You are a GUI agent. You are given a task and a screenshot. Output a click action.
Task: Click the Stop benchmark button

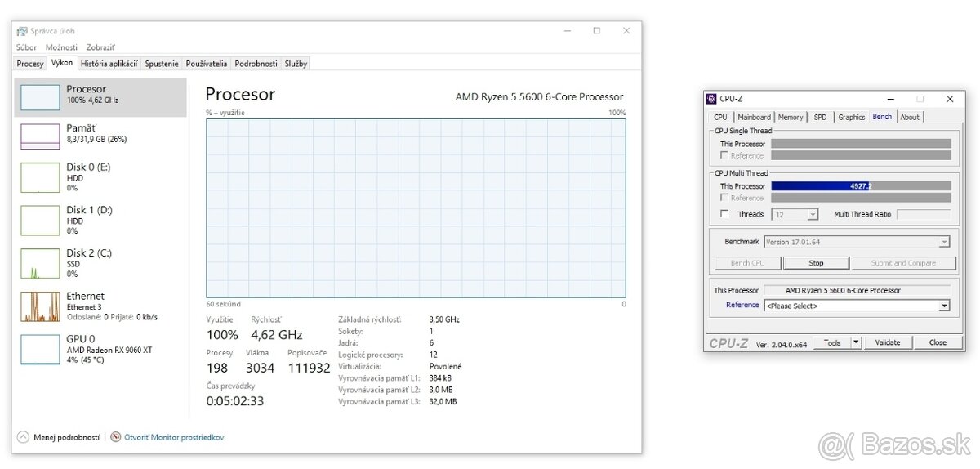tap(816, 263)
